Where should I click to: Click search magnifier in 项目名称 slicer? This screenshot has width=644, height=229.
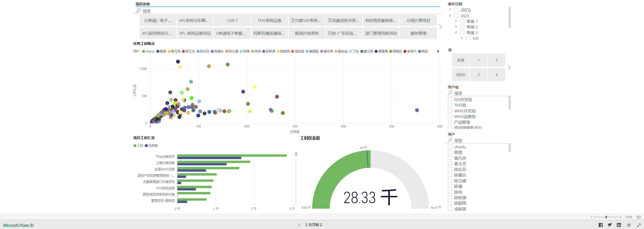click(x=138, y=11)
